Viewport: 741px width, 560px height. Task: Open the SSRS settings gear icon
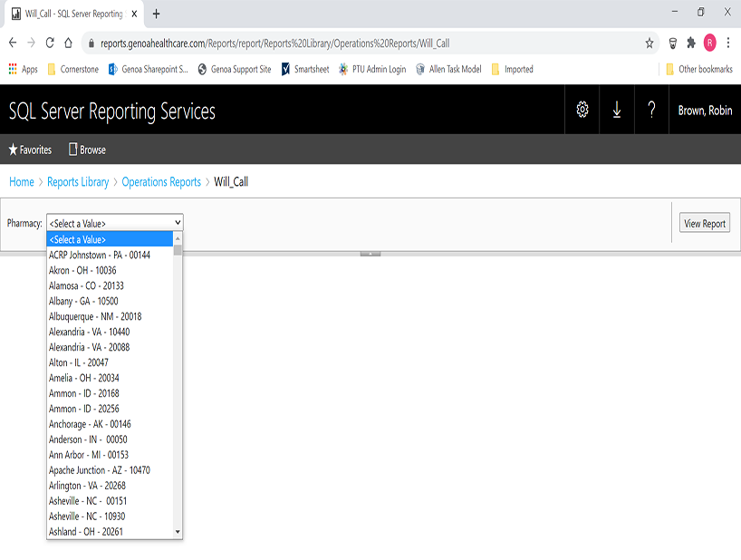pyautogui.click(x=582, y=110)
